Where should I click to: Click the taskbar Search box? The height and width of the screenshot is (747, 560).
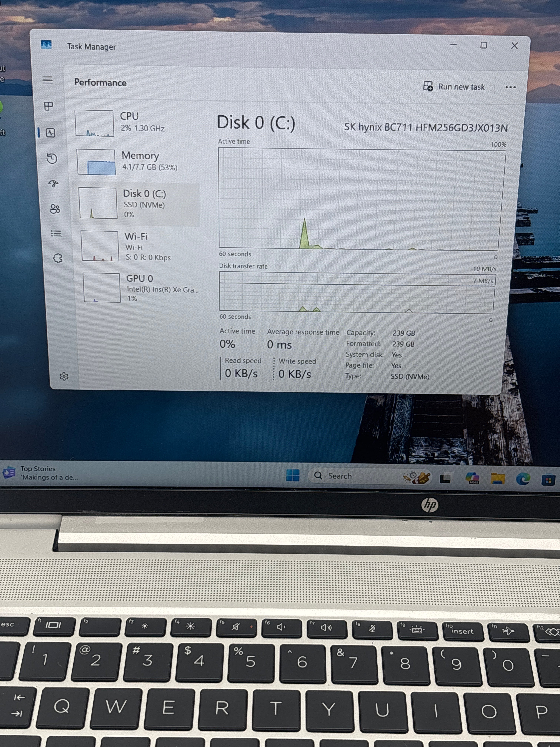pos(370,476)
